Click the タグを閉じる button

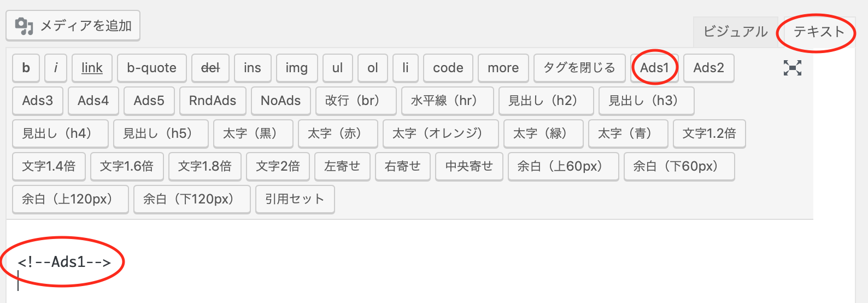579,68
